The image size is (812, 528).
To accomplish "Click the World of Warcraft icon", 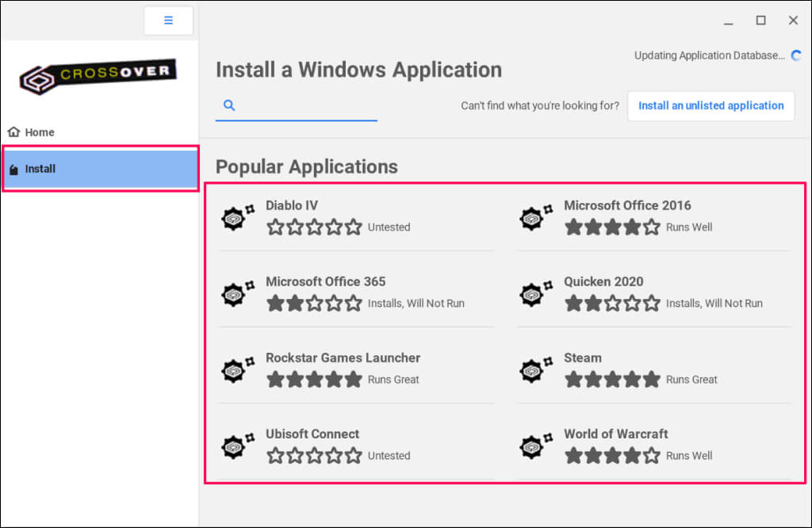I will point(535,445).
